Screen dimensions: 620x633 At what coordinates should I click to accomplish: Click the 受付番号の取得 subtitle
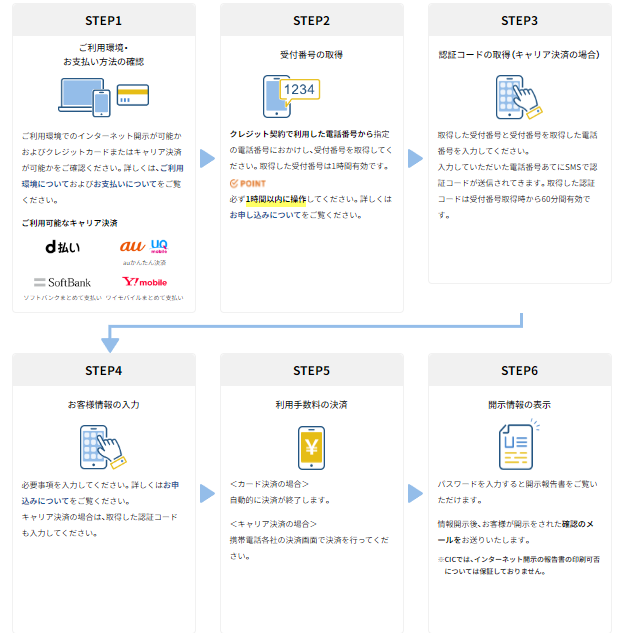pyautogui.click(x=312, y=54)
